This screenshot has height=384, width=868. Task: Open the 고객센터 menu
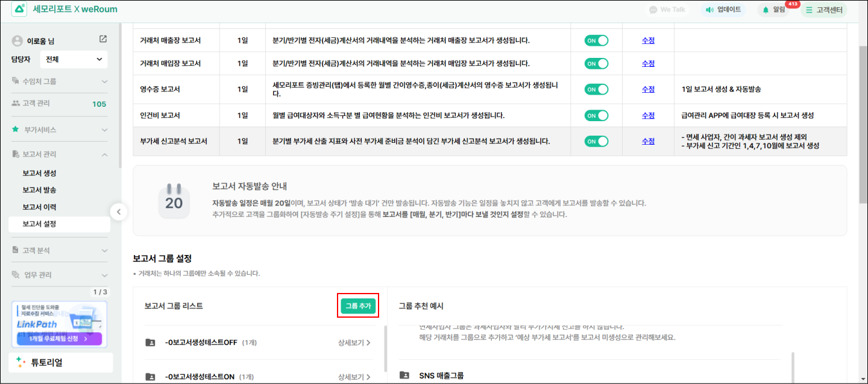[823, 10]
